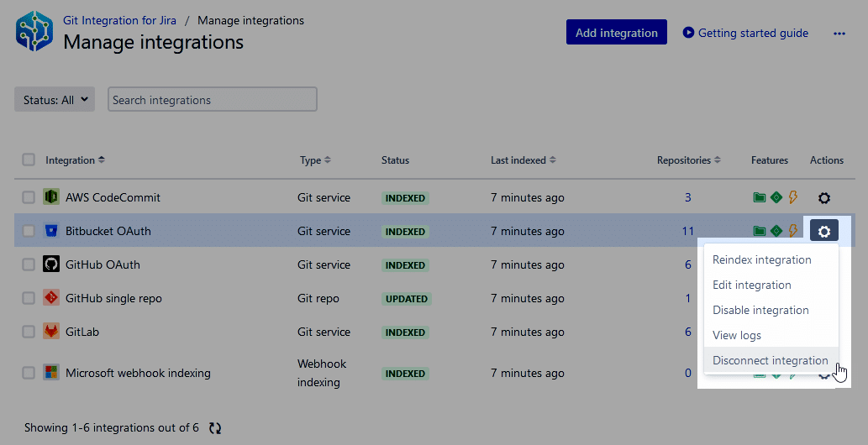Check the GitHub single repo row checkbox
Screen dimensions: 868x445
29,298
